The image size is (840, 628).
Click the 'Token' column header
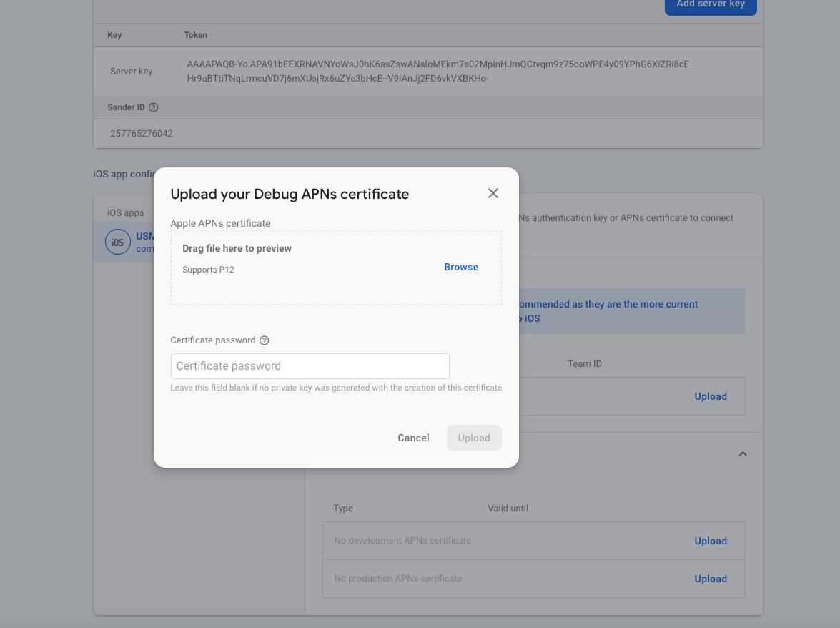(x=196, y=35)
